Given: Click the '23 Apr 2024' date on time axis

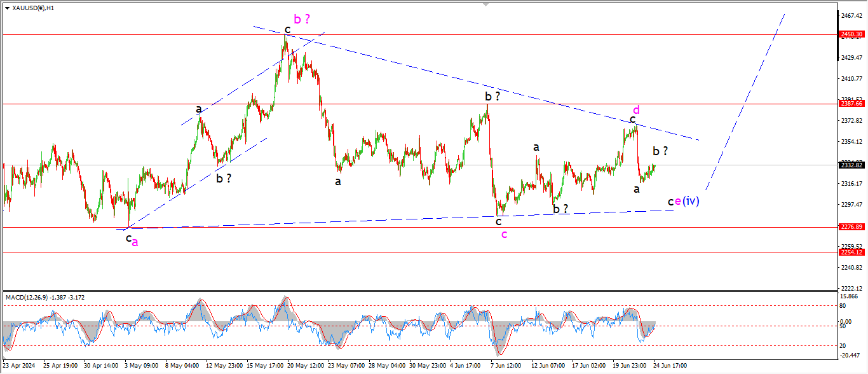Looking at the screenshot, I should pyautogui.click(x=20, y=366).
